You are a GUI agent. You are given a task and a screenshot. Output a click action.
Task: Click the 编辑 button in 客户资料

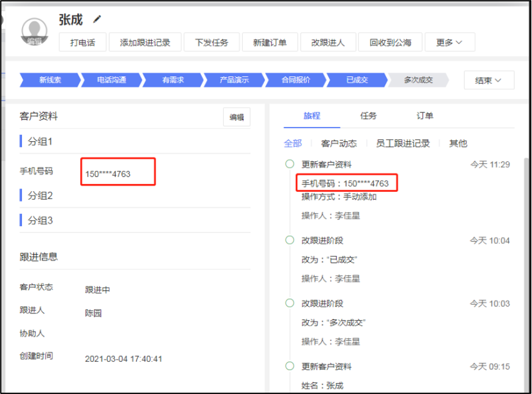pos(237,117)
